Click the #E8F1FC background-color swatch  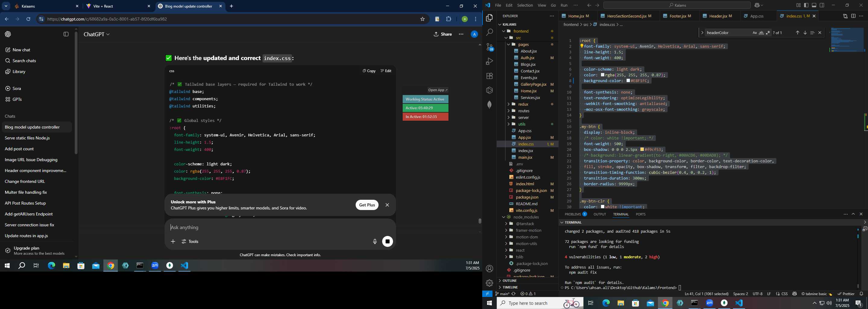[x=628, y=81]
